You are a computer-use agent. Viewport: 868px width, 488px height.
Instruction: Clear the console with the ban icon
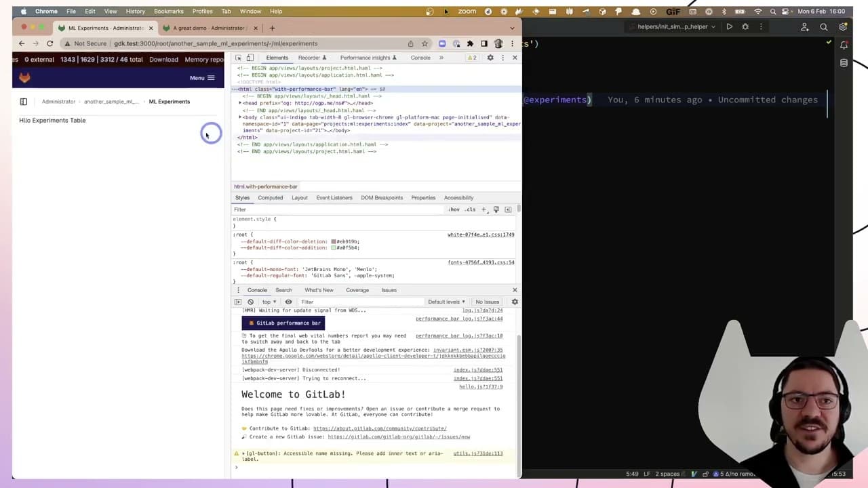pyautogui.click(x=250, y=302)
